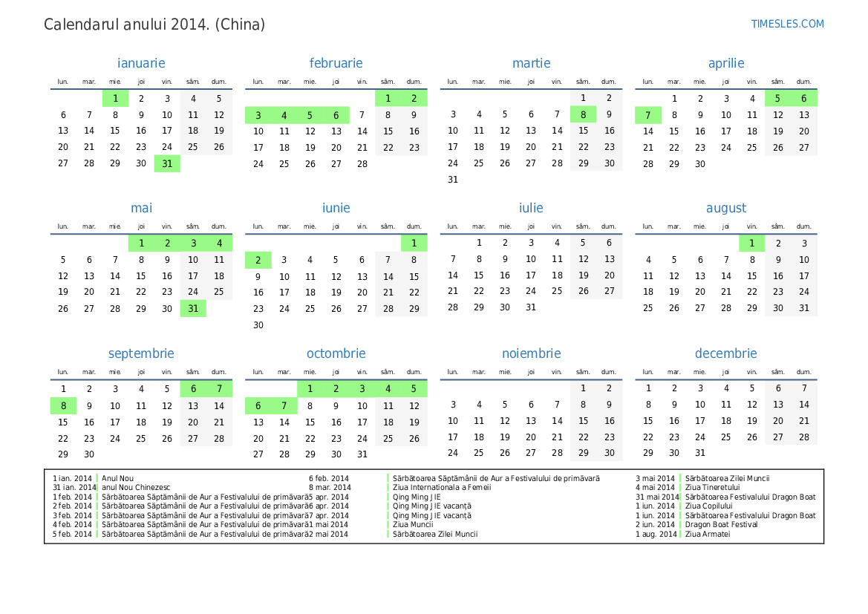This screenshot has width=868, height=614.
Task: Open the TIMESLES.COM link
Action: [787, 24]
